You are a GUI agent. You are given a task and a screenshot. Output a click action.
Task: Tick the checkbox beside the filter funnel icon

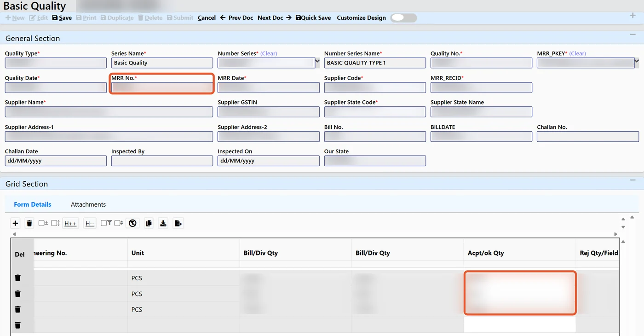pyautogui.click(x=103, y=223)
